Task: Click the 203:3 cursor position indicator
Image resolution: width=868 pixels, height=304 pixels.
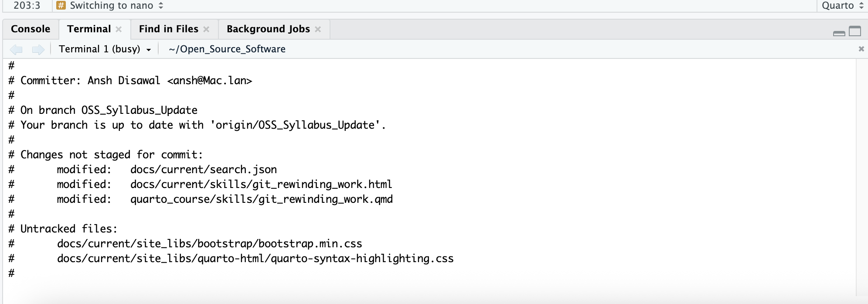Action: click(x=27, y=5)
